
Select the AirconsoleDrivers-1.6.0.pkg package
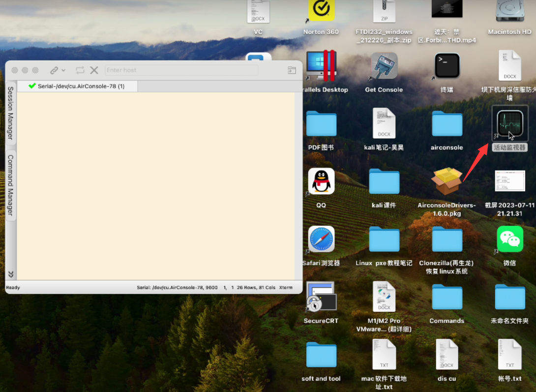pos(447,181)
